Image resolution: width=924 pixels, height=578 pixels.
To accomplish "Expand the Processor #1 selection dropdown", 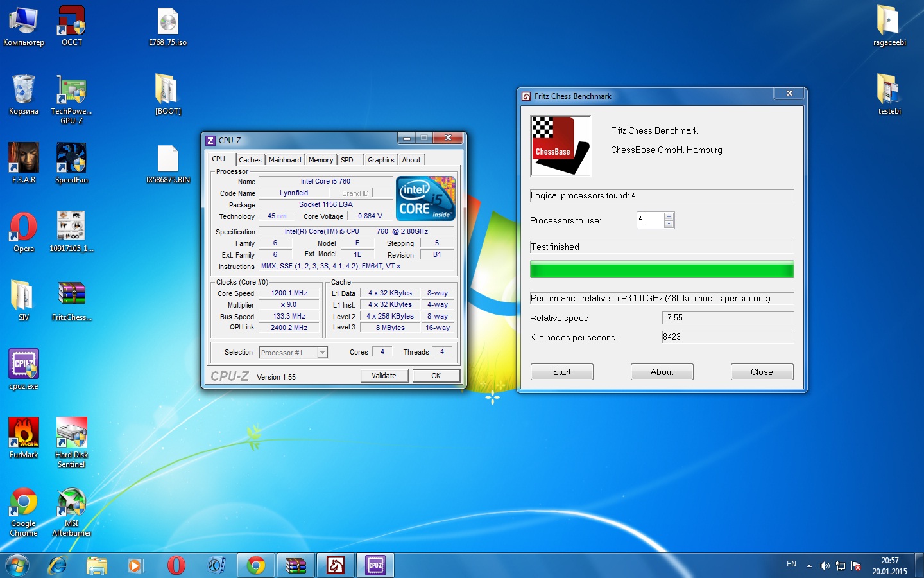I will (x=322, y=353).
